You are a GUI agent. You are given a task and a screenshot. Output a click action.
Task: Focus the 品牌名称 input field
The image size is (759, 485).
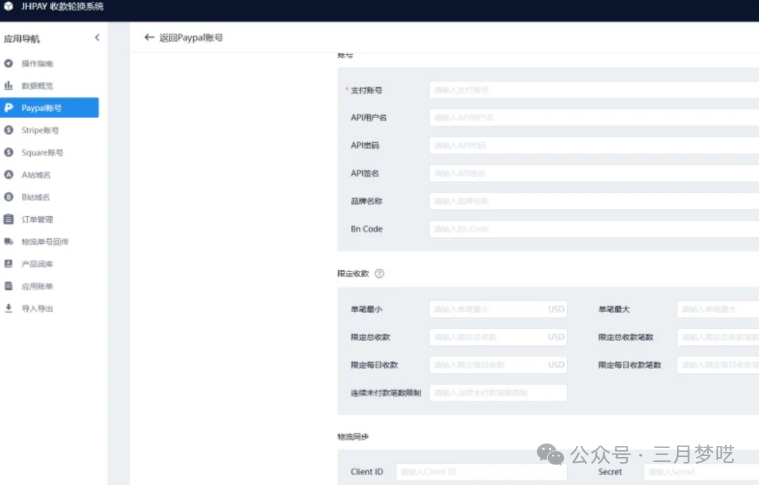[594, 201]
